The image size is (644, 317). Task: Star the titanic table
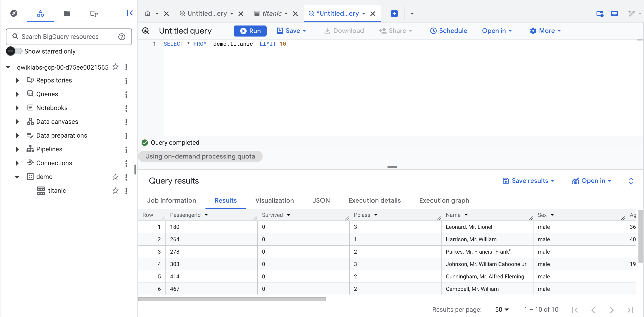tap(115, 191)
